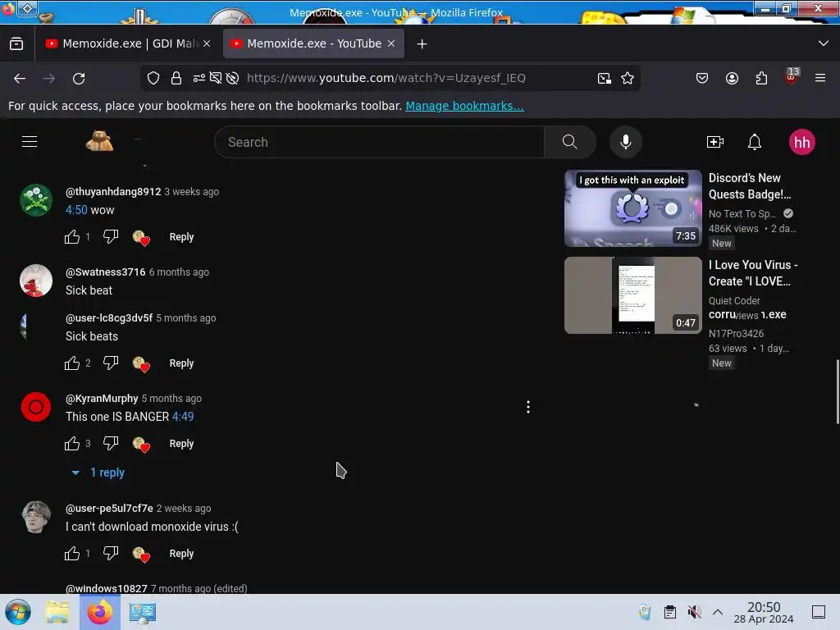Image resolution: width=840 pixels, height=630 pixels.
Task: Open the Manage bookmarks link
Action: tap(464, 106)
